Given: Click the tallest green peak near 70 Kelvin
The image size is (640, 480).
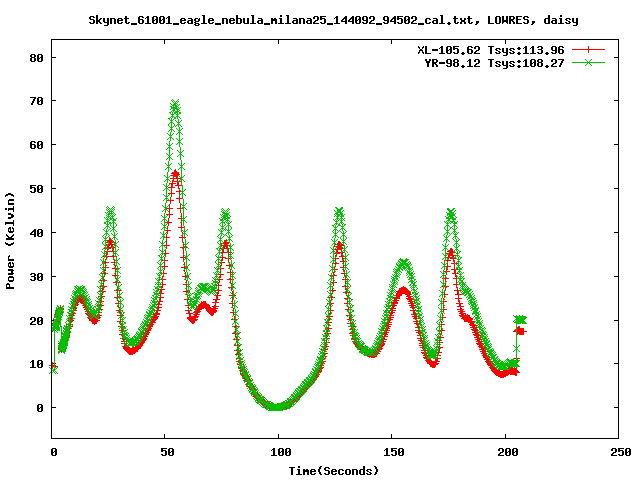Looking at the screenshot, I should pos(175,104).
